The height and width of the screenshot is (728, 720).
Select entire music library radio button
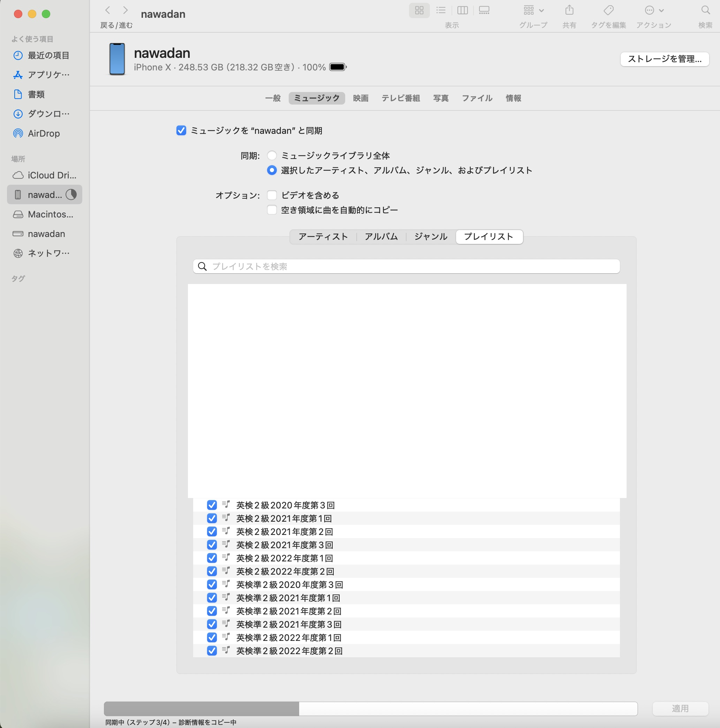coord(272,156)
